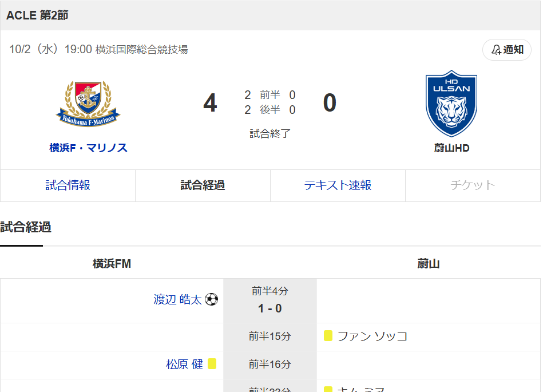This screenshot has height=392, width=543.
Task: Click the ファン ソッコ player name
Action: (372, 336)
